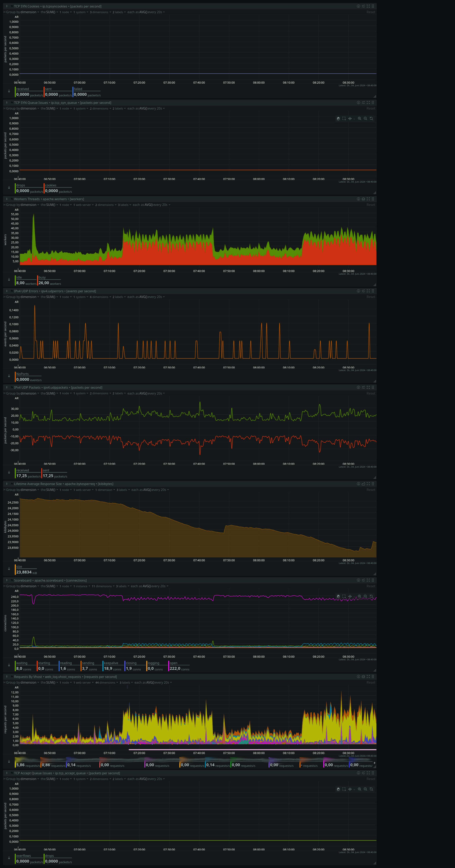Expand legend arrow below Scoreboard chart
The width and height of the screenshot is (455, 868).
point(9,665)
